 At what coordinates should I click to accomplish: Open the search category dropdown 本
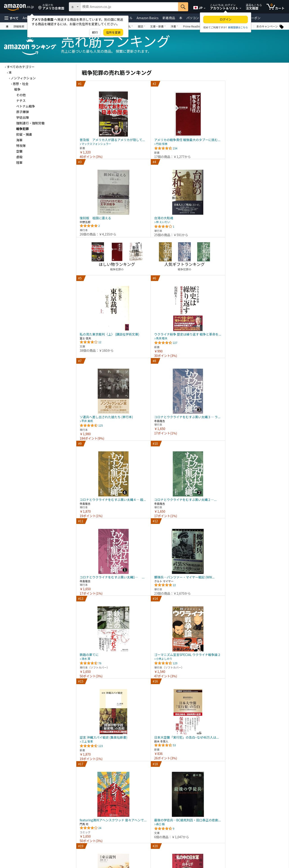[75, 7]
